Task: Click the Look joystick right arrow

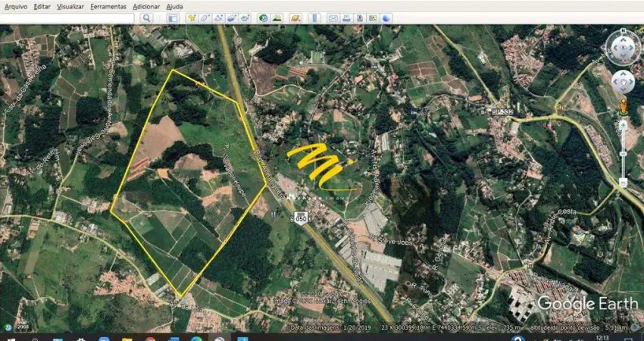Action: [632, 48]
